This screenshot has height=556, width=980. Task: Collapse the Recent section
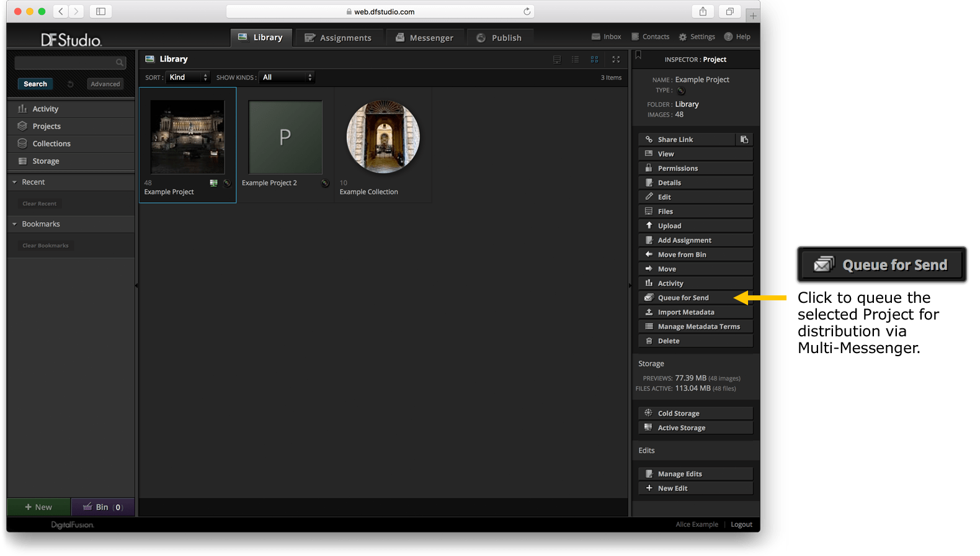coord(14,182)
